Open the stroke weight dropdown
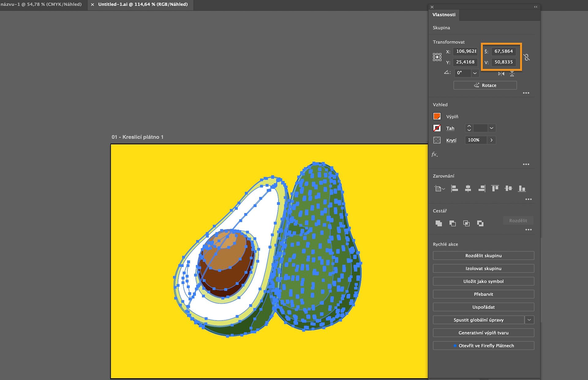The width and height of the screenshot is (588, 380). click(492, 128)
